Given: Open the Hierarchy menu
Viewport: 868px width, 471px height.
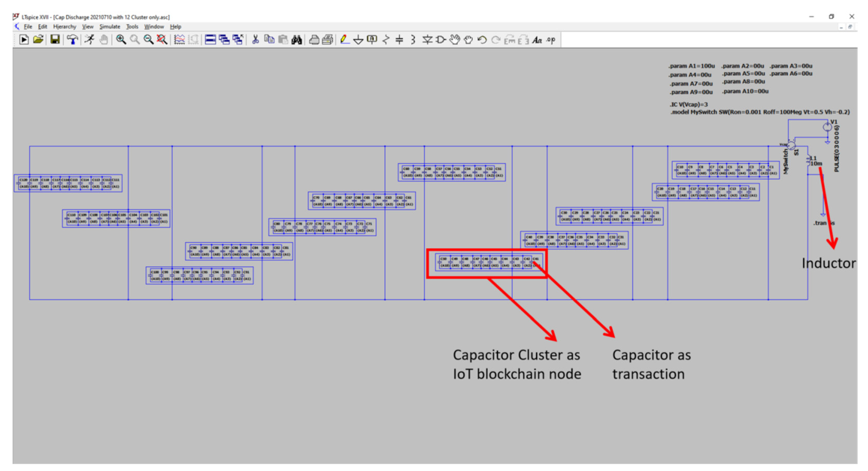Looking at the screenshot, I should pos(64,27).
